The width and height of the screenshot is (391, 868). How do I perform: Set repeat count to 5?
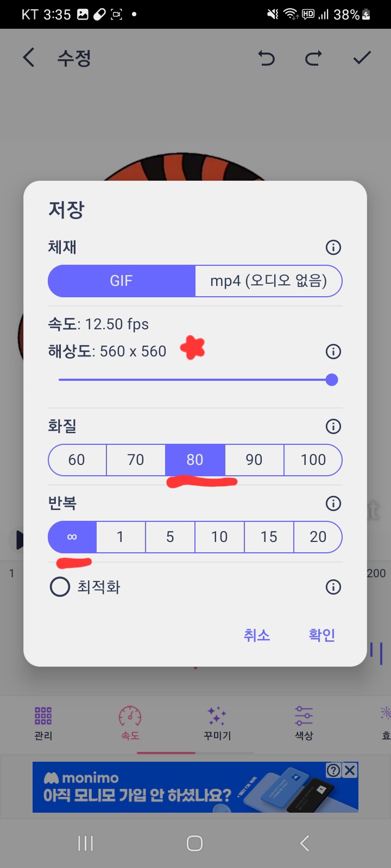(x=170, y=537)
